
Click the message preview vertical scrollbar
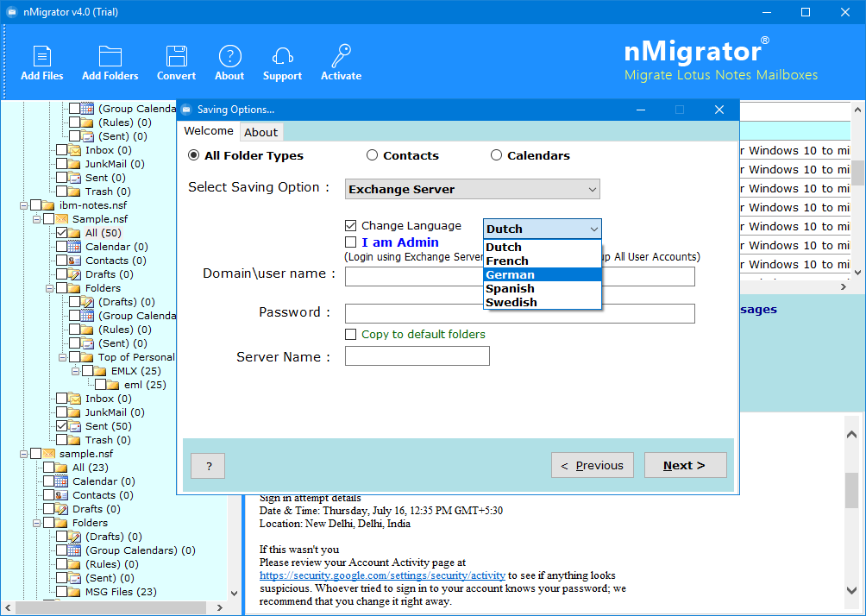[x=851, y=511]
